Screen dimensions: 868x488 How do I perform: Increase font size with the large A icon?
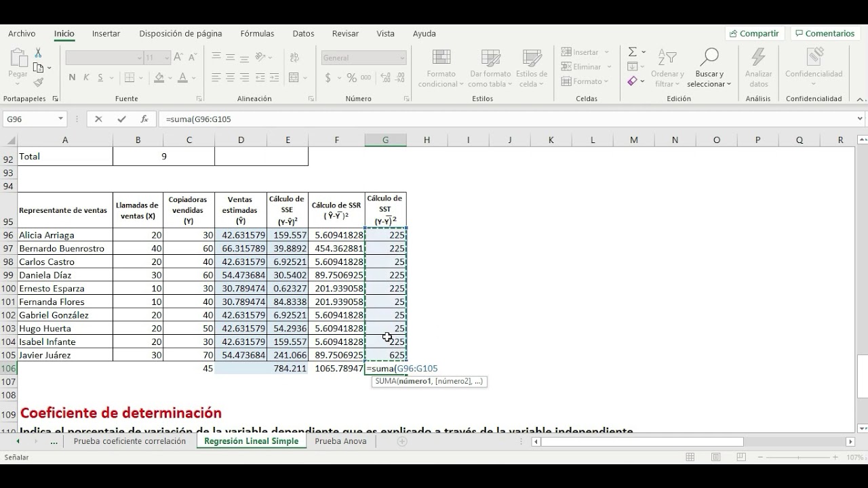click(x=178, y=58)
